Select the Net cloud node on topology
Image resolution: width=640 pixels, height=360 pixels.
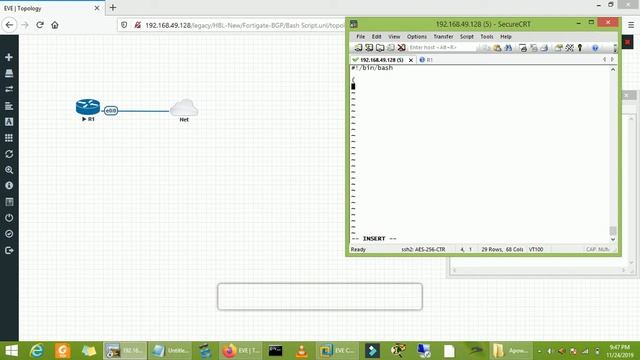(184, 107)
